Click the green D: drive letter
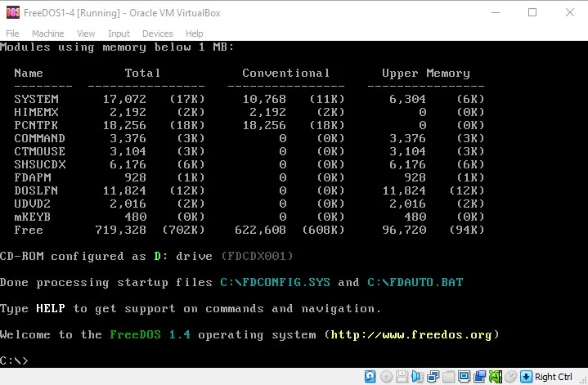Viewport: 588px width, 385px height. coord(161,256)
